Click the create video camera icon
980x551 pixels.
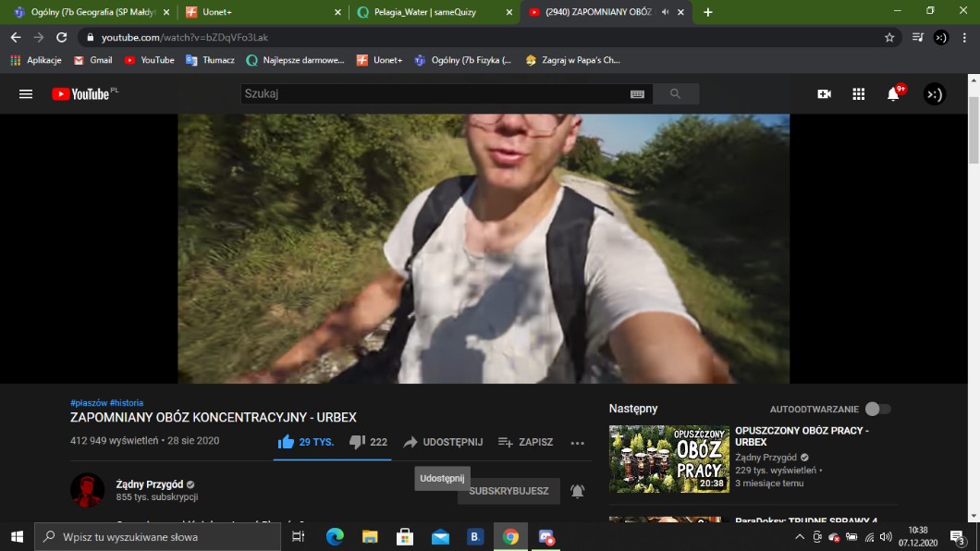(824, 94)
